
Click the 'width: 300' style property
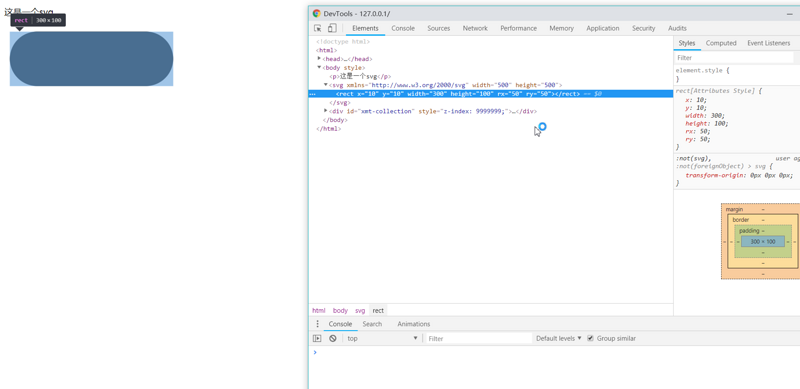pos(705,115)
